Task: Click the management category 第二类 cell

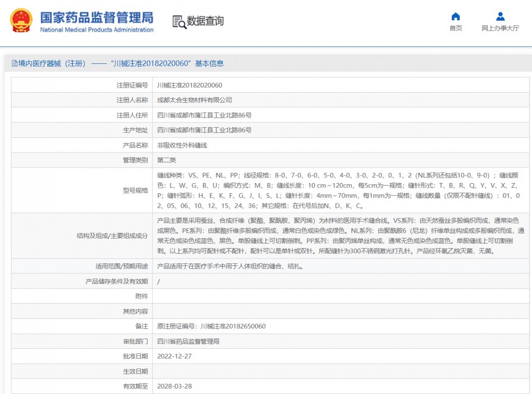Action: point(167,160)
